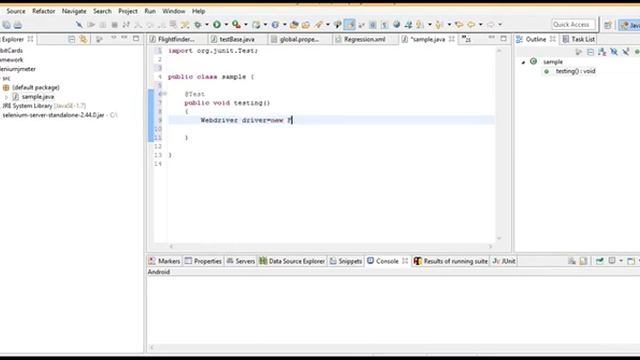
Task: Click the Next Annotation toolbar icon
Action: [420, 24]
